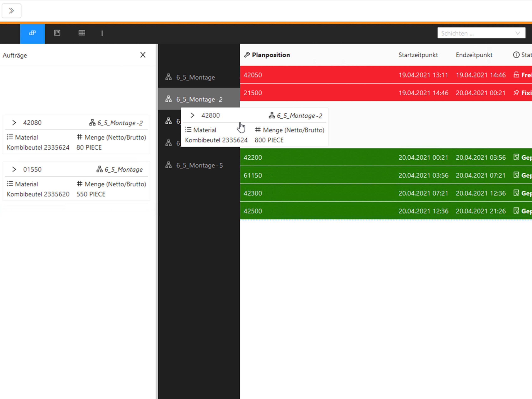
Task: Select the blue Gantt planning view icon
Action: (x=32, y=33)
